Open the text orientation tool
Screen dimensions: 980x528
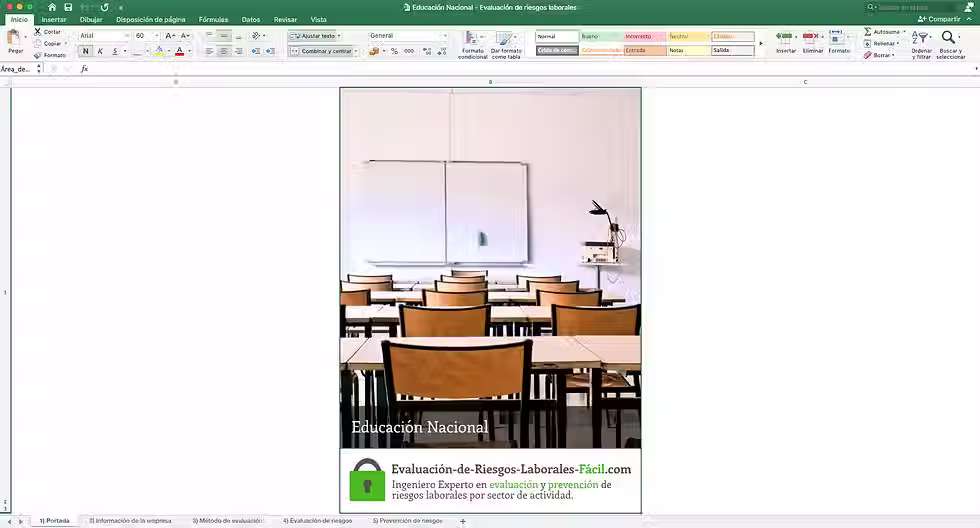coord(256,36)
